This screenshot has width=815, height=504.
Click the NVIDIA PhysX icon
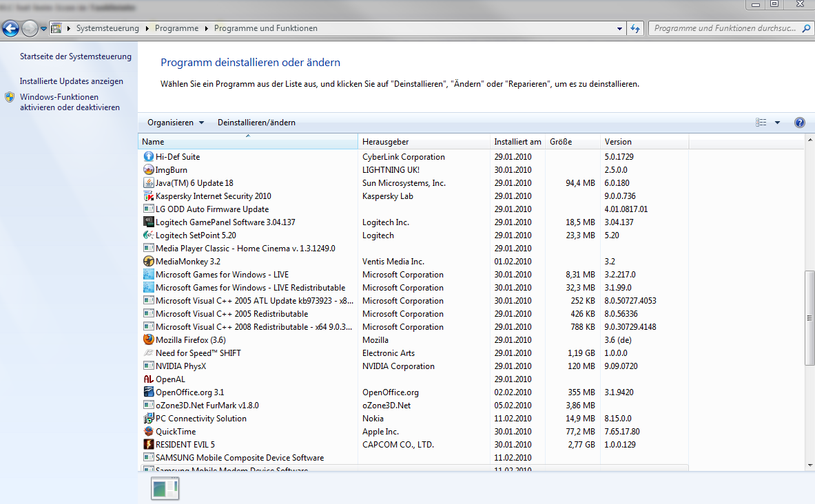pyautogui.click(x=149, y=366)
